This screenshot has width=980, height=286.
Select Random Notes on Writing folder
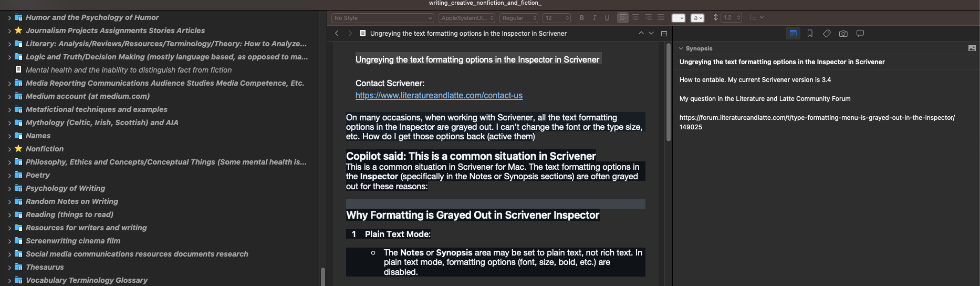tap(72, 201)
